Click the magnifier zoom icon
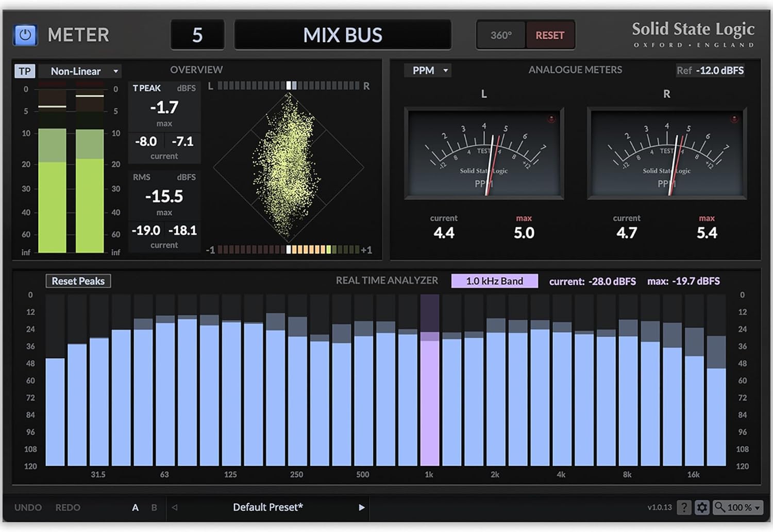 point(719,507)
